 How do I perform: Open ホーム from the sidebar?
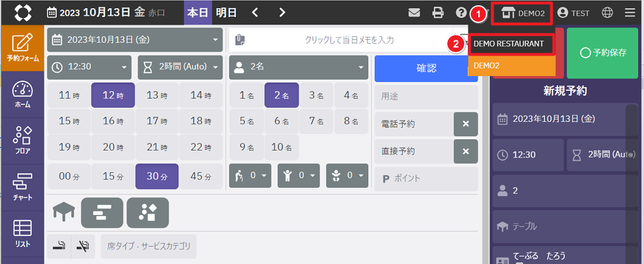pyautogui.click(x=22, y=95)
